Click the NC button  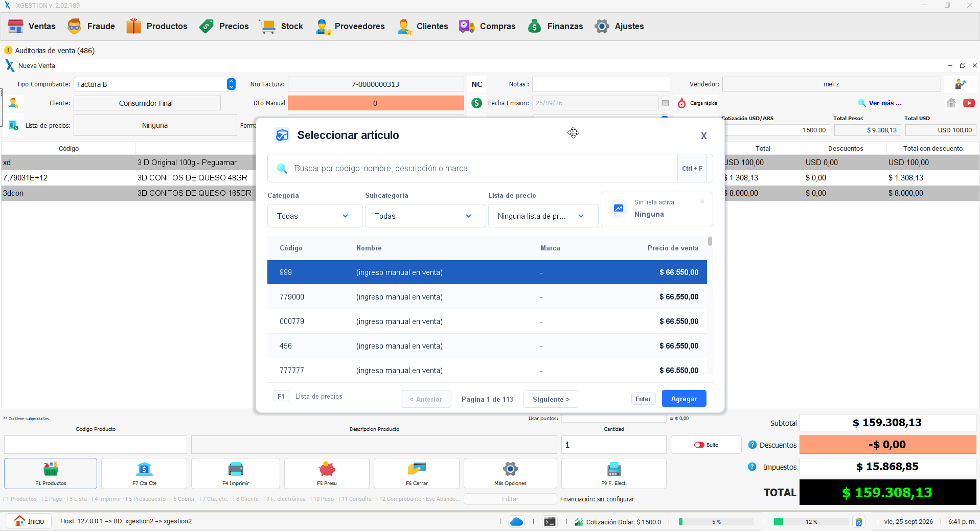pyautogui.click(x=476, y=84)
